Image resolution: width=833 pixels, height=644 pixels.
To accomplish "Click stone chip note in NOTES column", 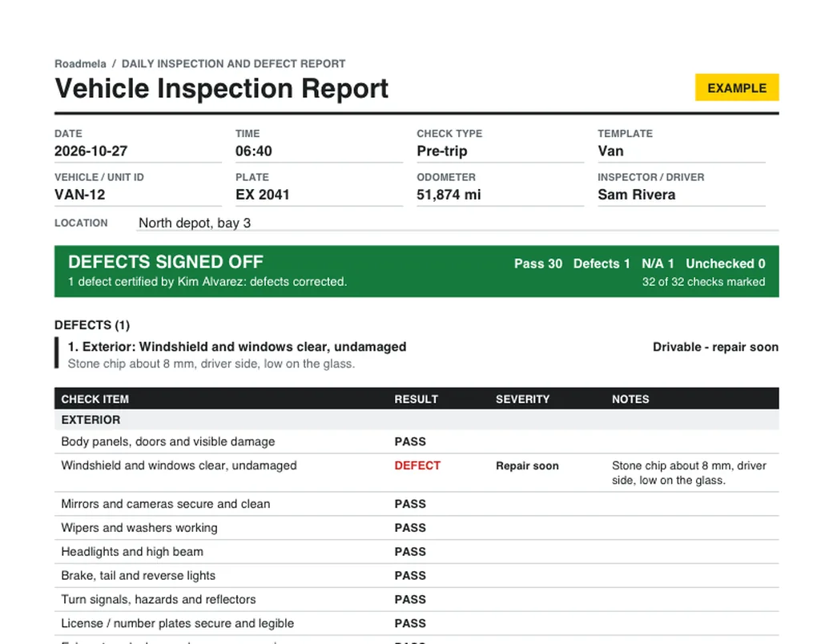I will click(x=689, y=473).
